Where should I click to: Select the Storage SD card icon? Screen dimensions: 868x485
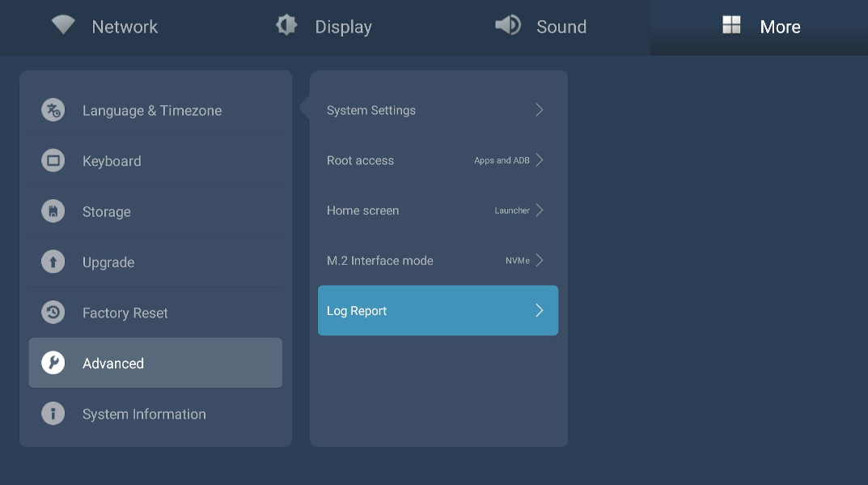53,211
